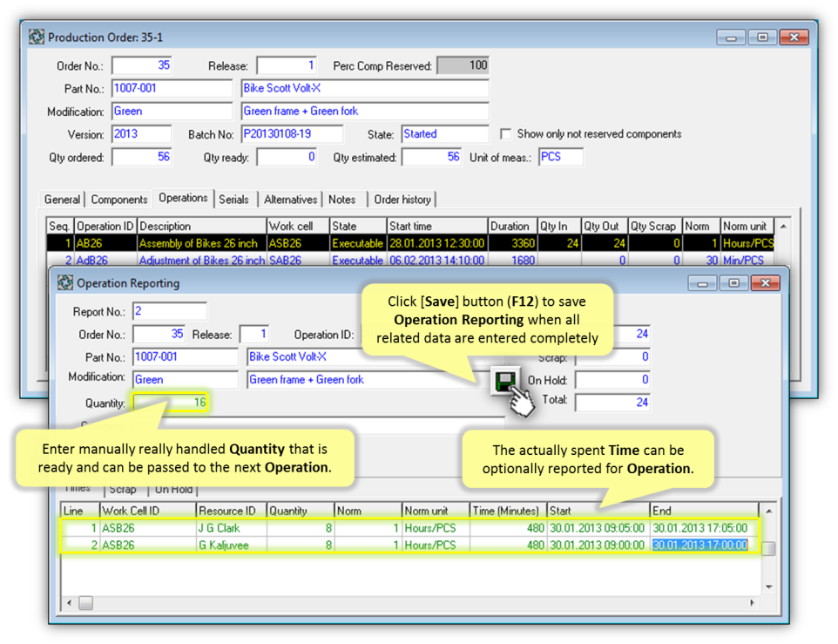Click the Qty ordered field
Screen dimensions: 838x644
tap(142, 157)
